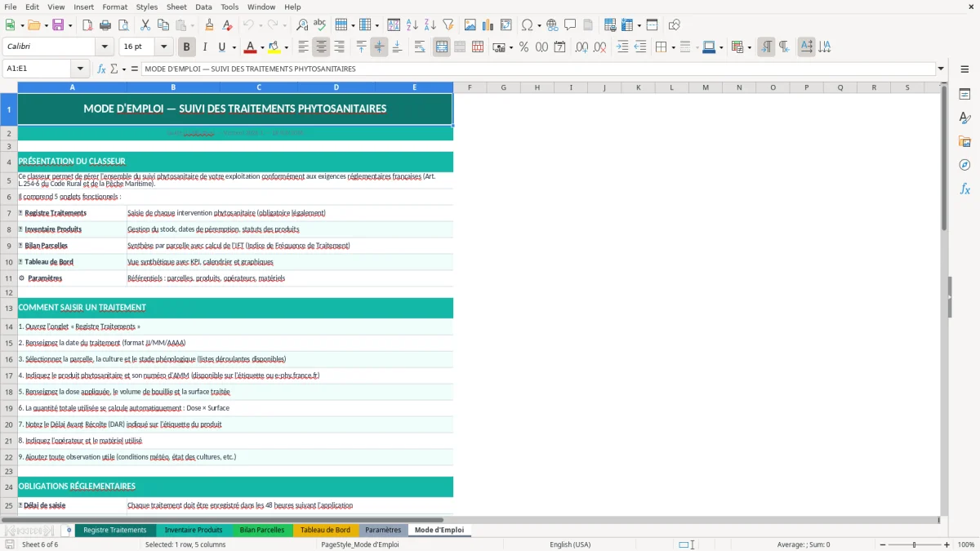
Task: Click the Clone Formatting paintbrush icon
Action: tap(210, 25)
